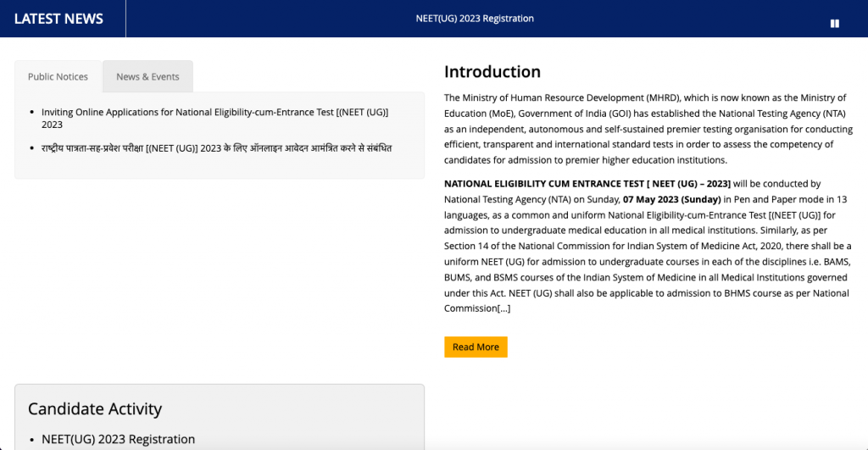Pause the latest news ticker
868x450 pixels.
835,24
